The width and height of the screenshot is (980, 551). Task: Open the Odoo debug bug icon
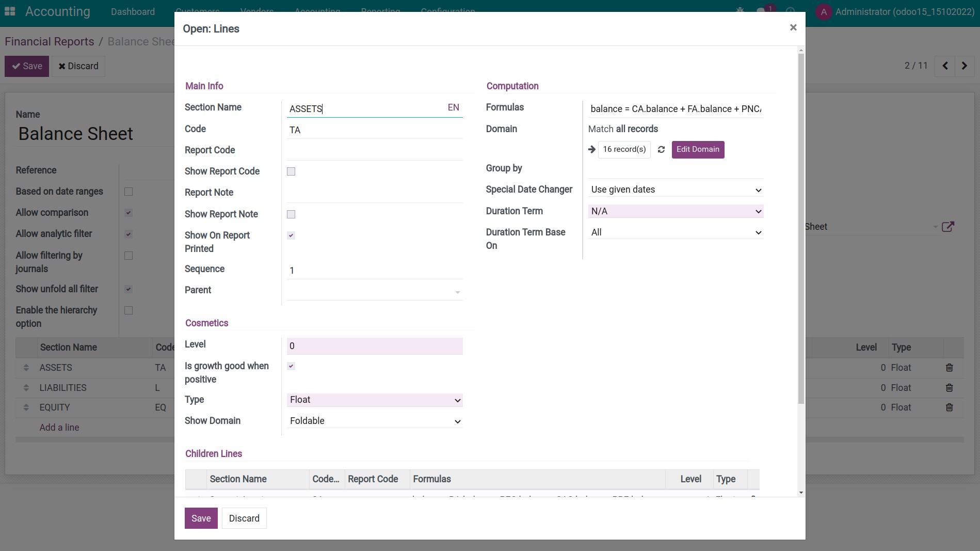tap(740, 11)
